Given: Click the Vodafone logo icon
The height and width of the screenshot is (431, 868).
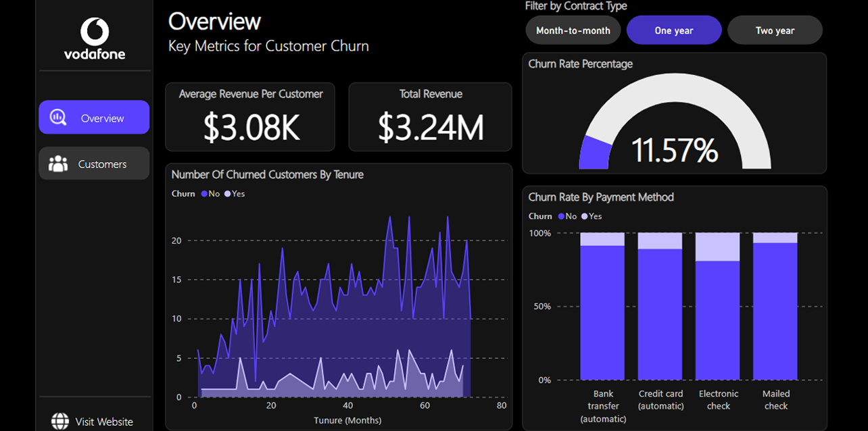Looking at the screenshot, I should 95,31.
